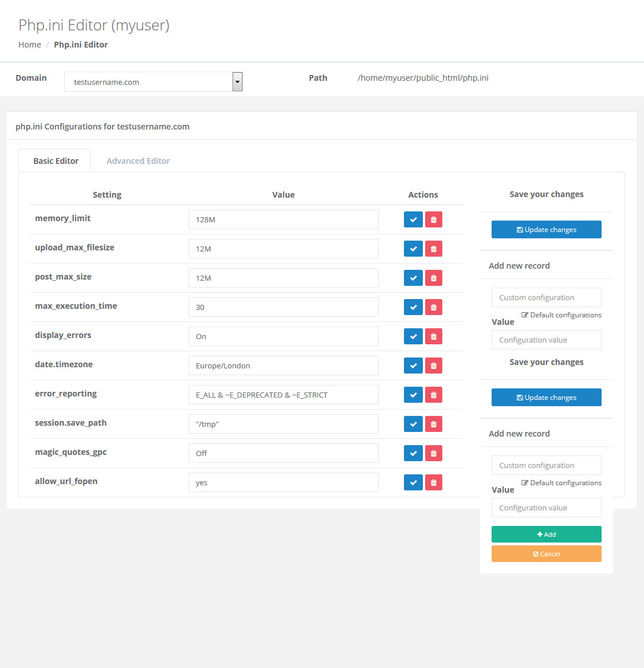Click the Php.ini Editor breadcrumb item
Viewport: 644px width, 668px height.
(81, 45)
